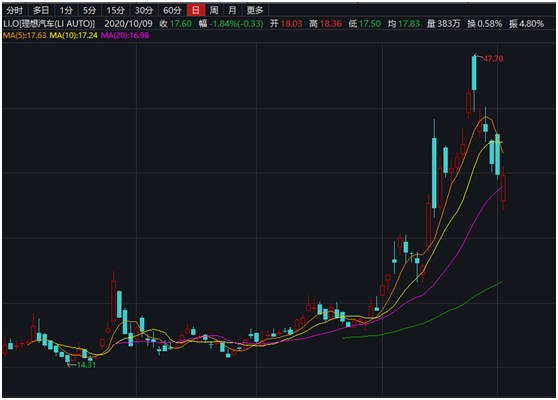Screen dimensions: 558x400
Task: Switch to the 60分 timeframe
Action: coord(172,10)
